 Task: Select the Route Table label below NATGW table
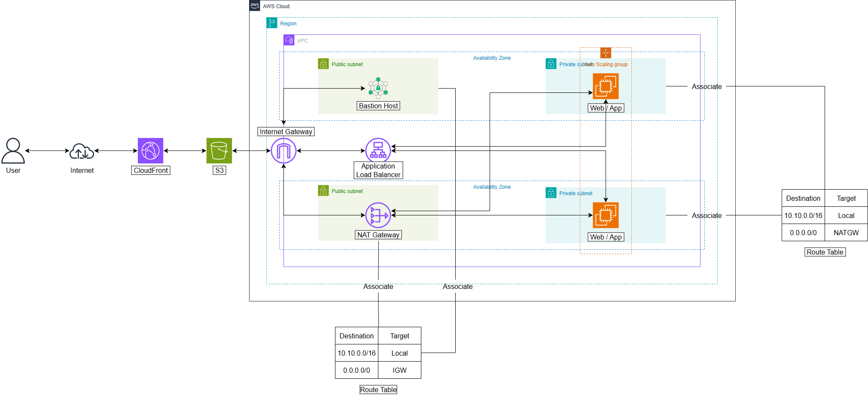[x=825, y=252]
